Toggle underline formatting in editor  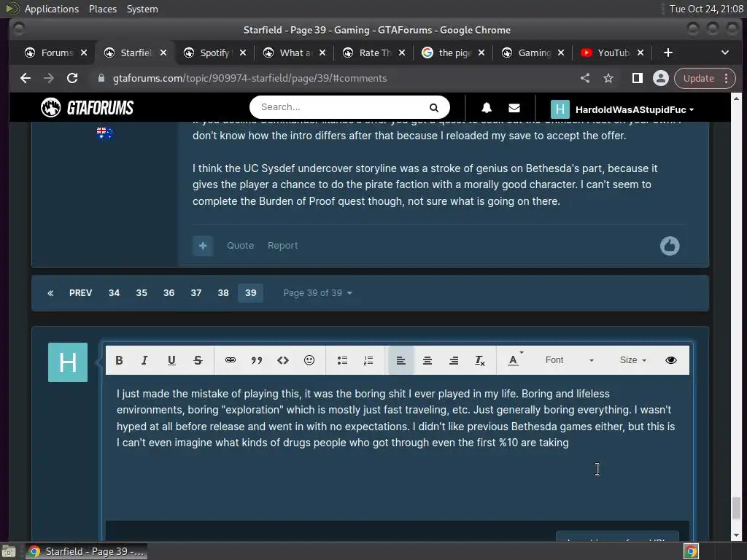click(x=171, y=360)
